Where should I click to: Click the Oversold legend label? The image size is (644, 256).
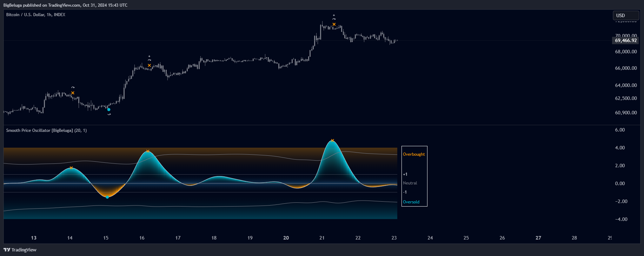click(x=411, y=202)
